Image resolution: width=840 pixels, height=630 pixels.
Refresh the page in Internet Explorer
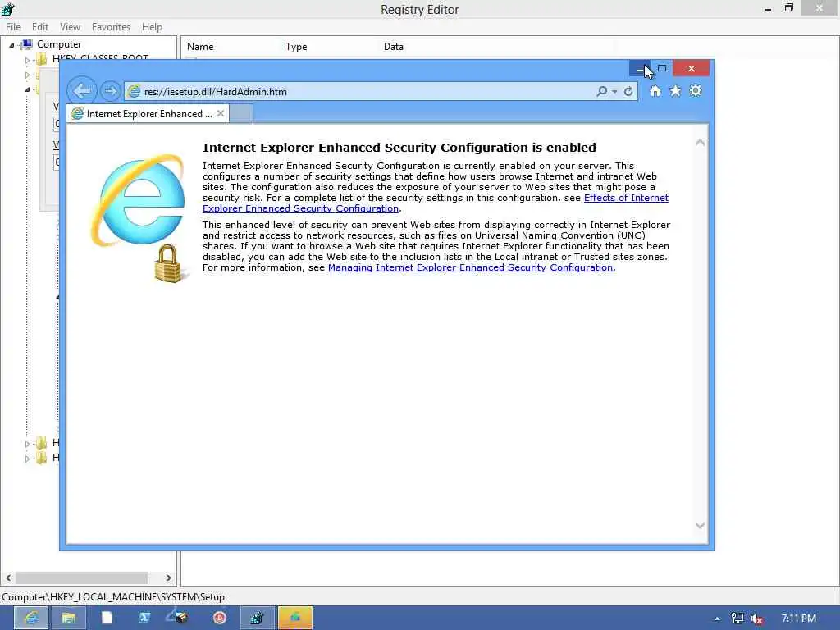(628, 92)
